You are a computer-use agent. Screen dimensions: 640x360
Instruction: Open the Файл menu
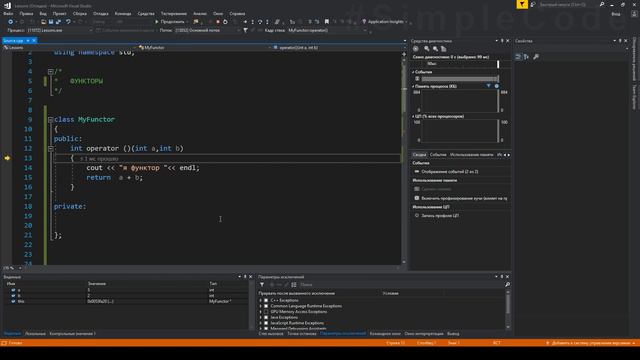coord(8,13)
